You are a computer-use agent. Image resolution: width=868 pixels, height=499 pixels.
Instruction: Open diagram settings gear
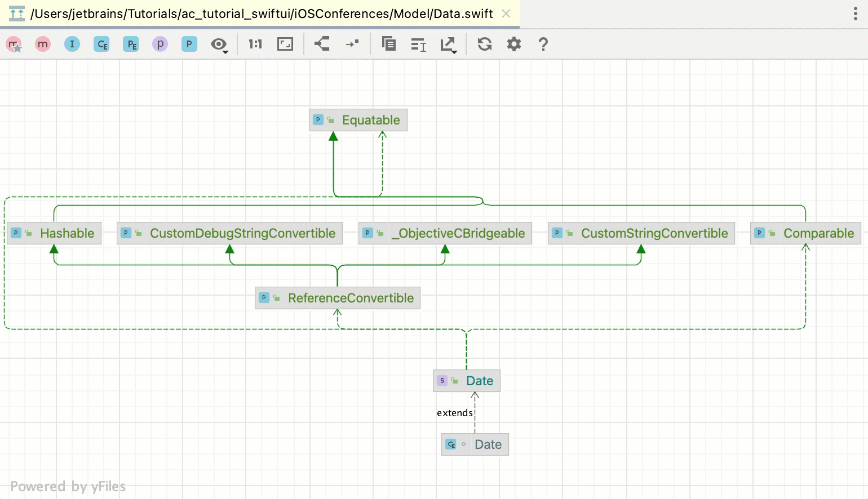pos(514,44)
